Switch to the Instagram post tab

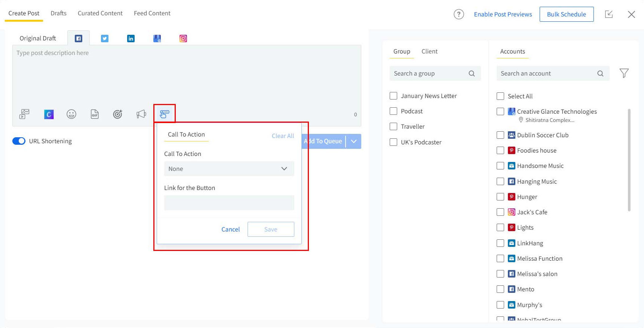click(x=183, y=39)
